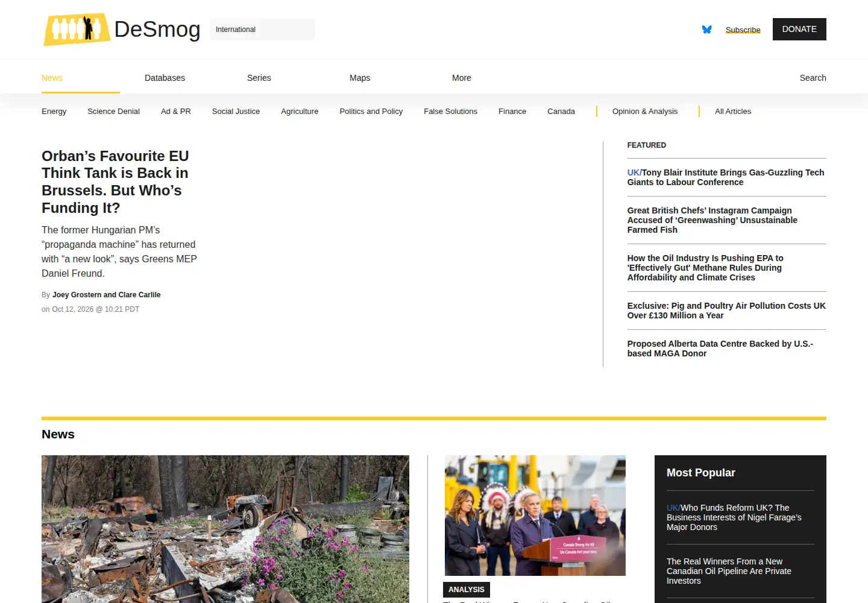Open author link Joey Grostern and Clare Carlile

pos(107,295)
